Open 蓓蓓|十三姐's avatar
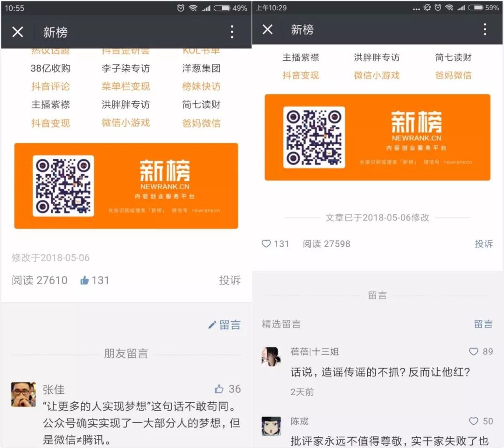Viewport: 504px width, 448px height. coord(271,356)
